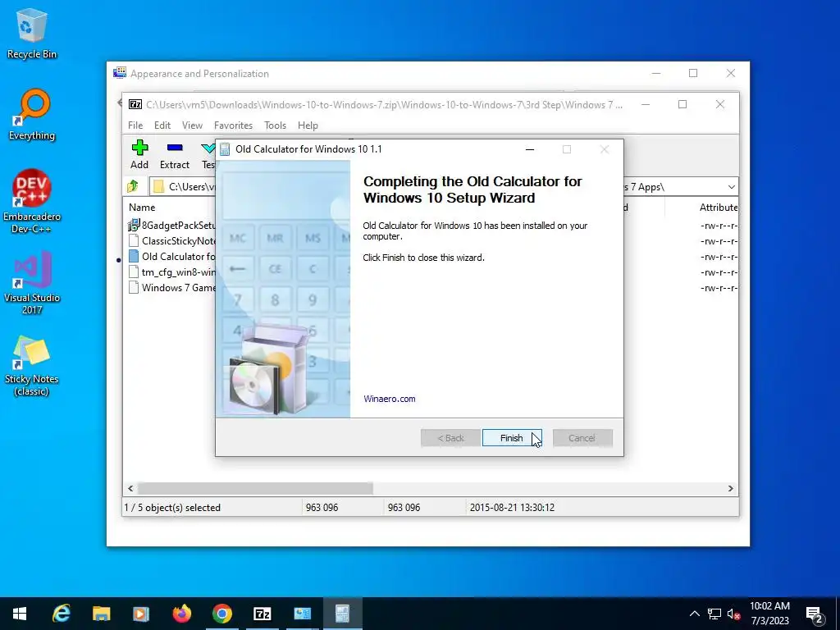840x630 pixels.
Task: Click the Appearance and Personalization title icon
Action: click(120, 73)
